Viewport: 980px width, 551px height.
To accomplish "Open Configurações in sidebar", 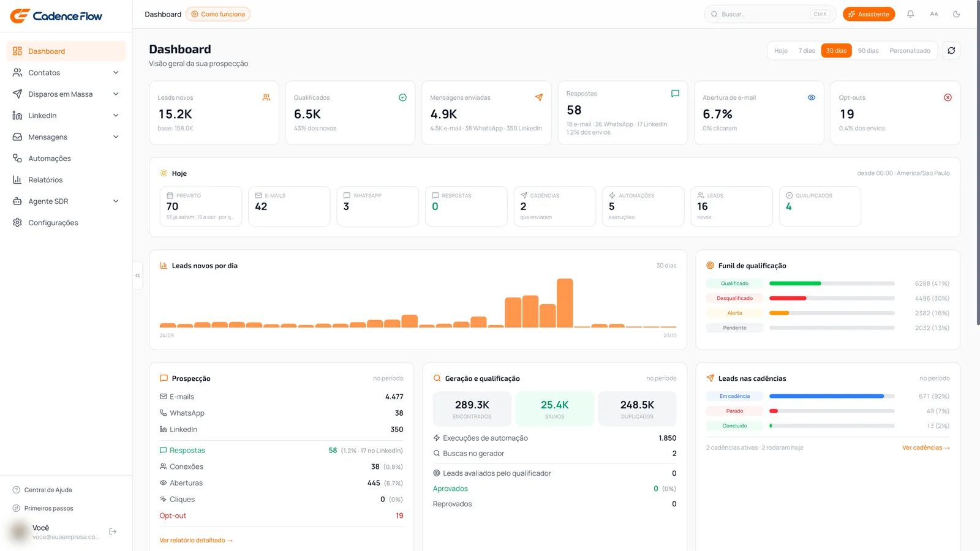I will [x=66, y=223].
